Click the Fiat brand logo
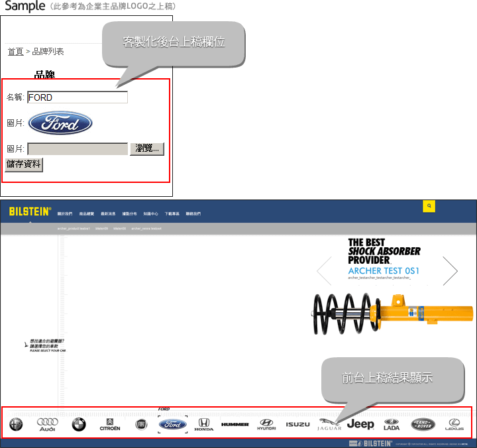Screen dimensions: 477x448 coord(141,424)
